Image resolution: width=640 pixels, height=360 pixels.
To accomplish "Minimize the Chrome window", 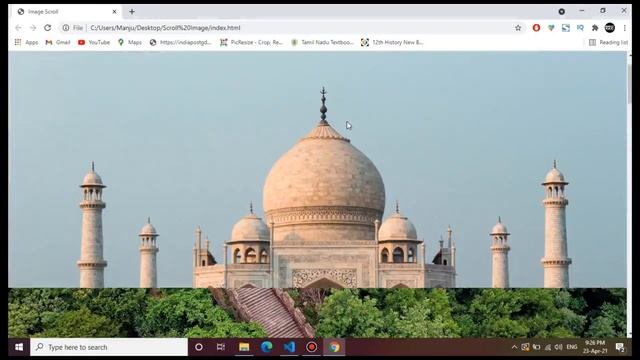I will [x=582, y=11].
